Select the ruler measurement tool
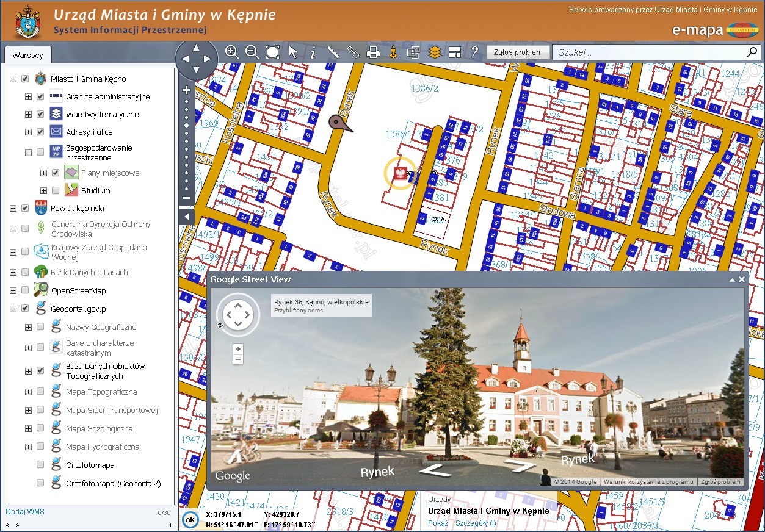The width and height of the screenshot is (765, 532). 333,52
